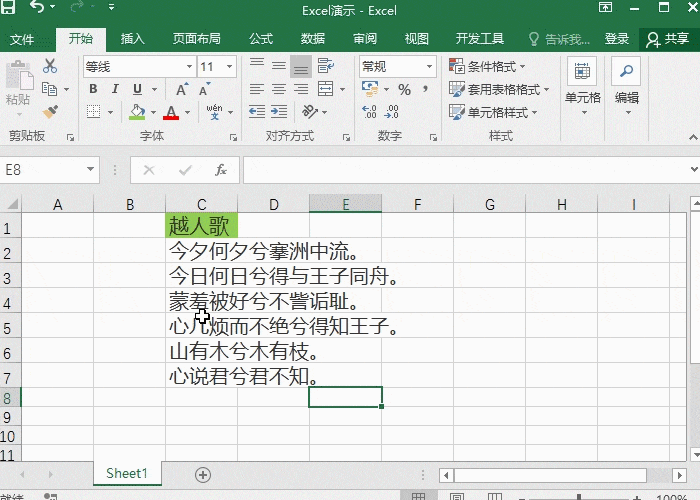Screen dimensions: 700x500
Task: Open 字体 group dialog launcher
Action: [233, 138]
